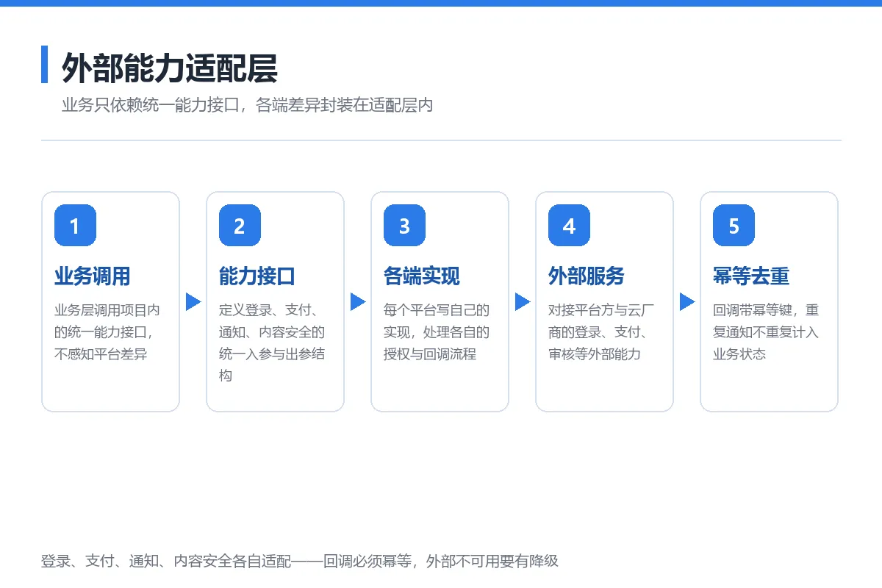Click the slide title 外部能力适配层
The height and width of the screenshot is (588, 882).
pyautogui.click(x=169, y=68)
